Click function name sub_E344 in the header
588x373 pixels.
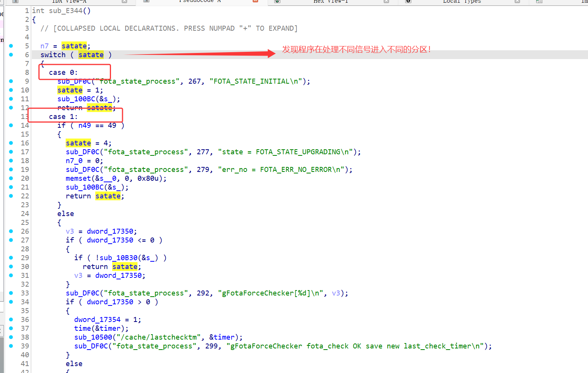pyautogui.click(x=66, y=11)
